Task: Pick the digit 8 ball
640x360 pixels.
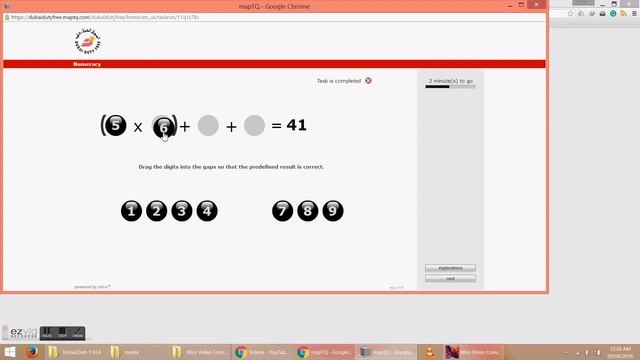Action: click(308, 211)
